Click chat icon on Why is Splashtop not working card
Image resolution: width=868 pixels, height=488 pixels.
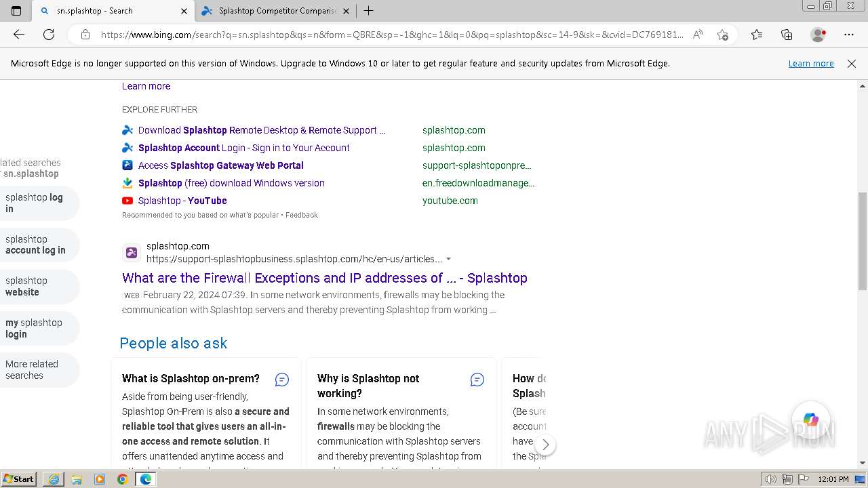pos(477,380)
